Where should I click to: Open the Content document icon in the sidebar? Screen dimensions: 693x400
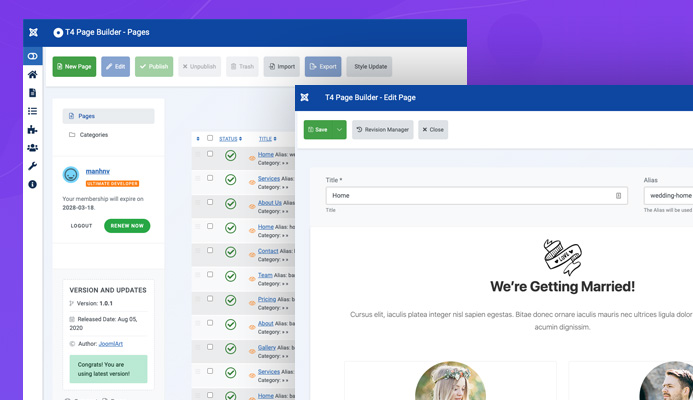click(32, 93)
